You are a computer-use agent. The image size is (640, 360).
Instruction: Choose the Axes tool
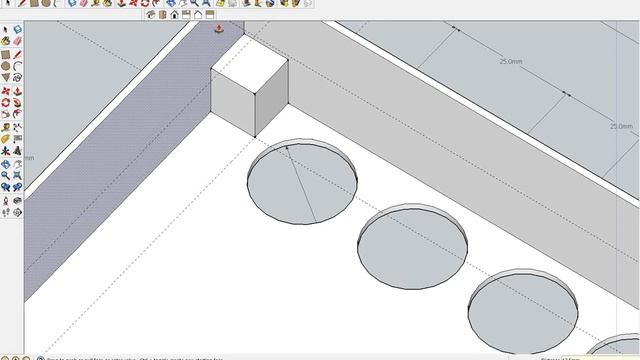[x=5, y=151]
